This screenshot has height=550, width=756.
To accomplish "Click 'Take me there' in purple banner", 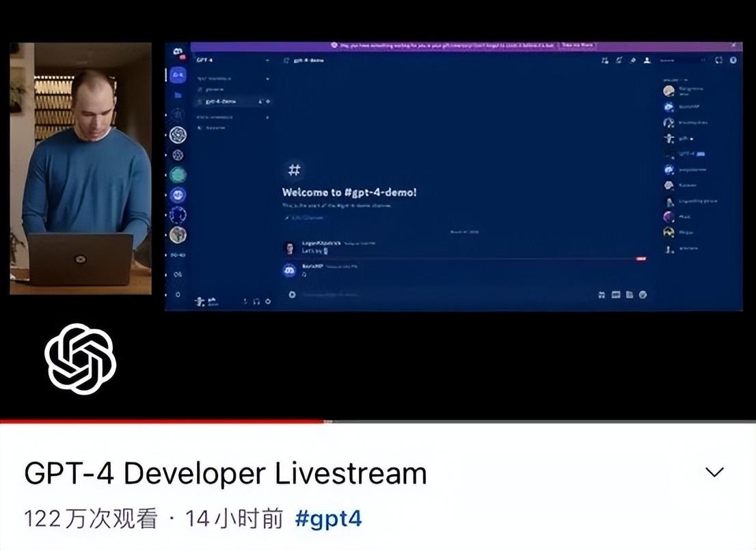I will (x=577, y=45).
